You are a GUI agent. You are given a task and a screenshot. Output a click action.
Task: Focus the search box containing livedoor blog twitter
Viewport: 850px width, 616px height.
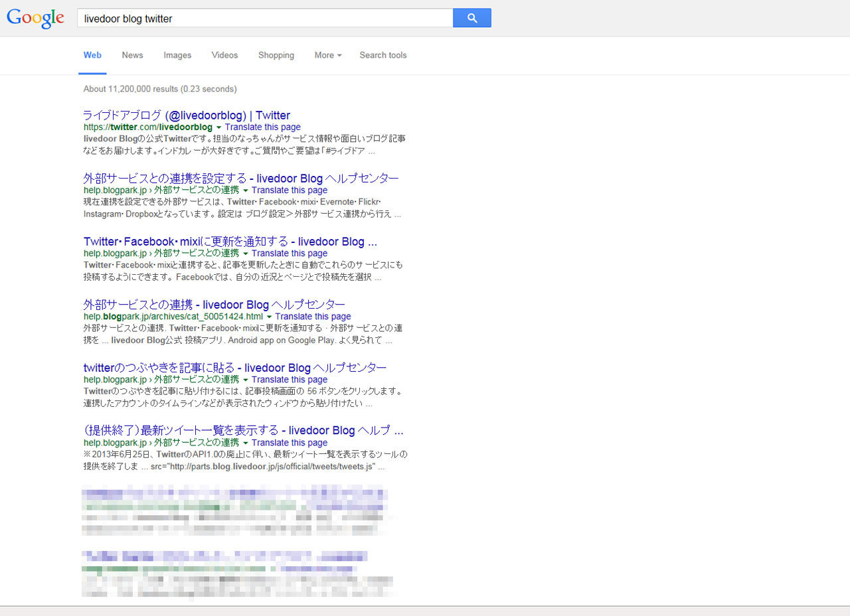pos(265,18)
